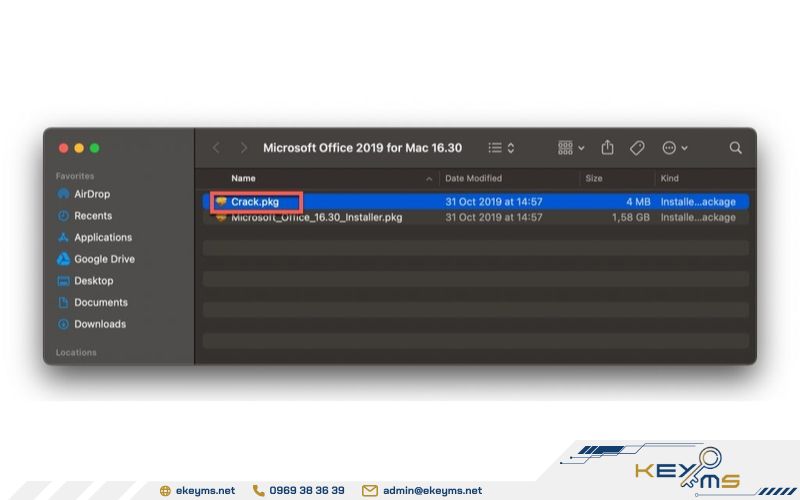This screenshot has height=500, width=800.
Task: Open Recents in the sidebar
Action: click(85, 216)
